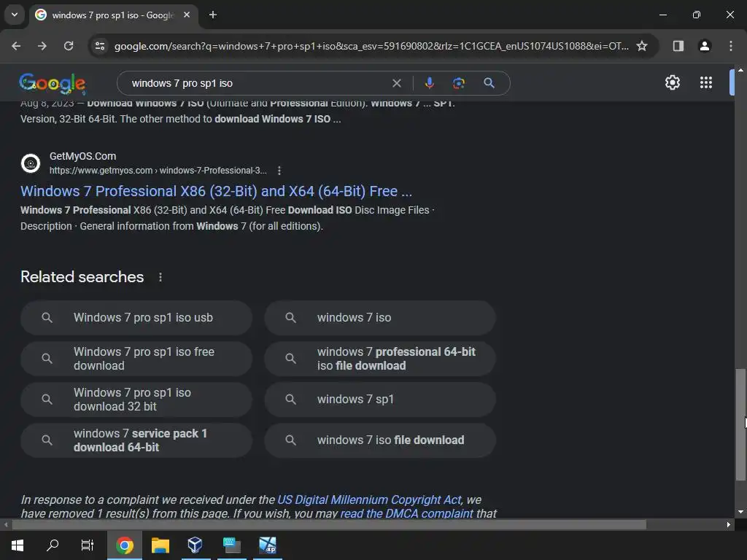Open Google apps grid

tap(706, 82)
